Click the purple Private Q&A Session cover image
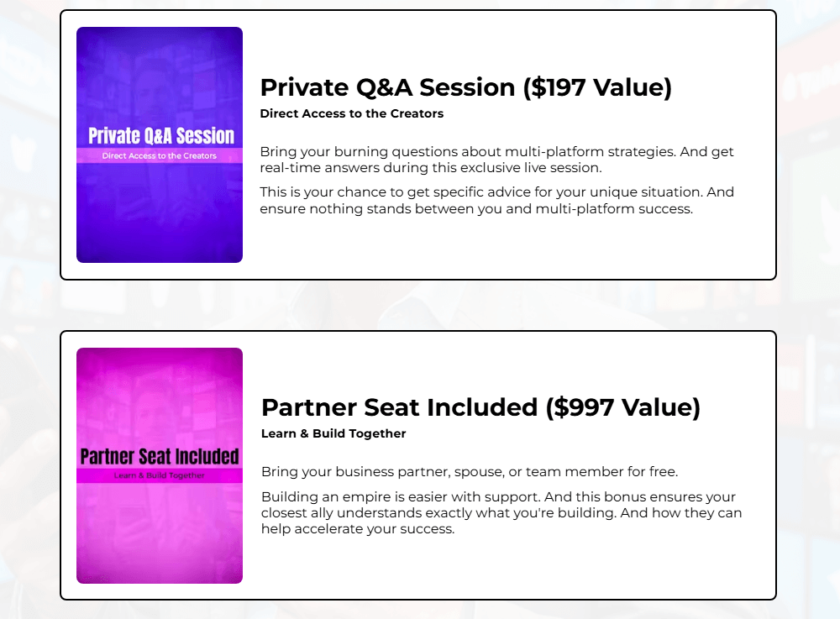 click(x=159, y=144)
